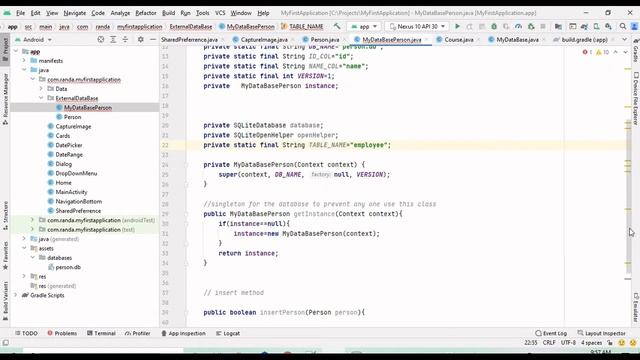Click the Stop square toolbar icon
Image resolution: width=640 pixels, height=360 pixels.
543,26
